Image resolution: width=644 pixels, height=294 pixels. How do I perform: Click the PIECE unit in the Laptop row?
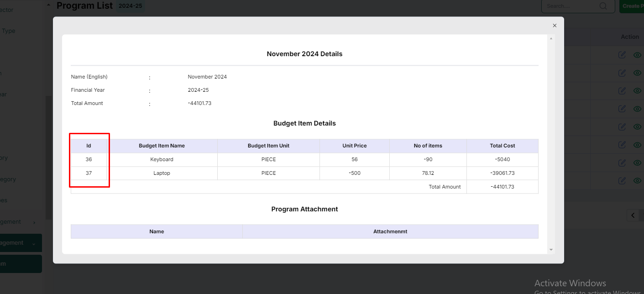[x=268, y=173]
